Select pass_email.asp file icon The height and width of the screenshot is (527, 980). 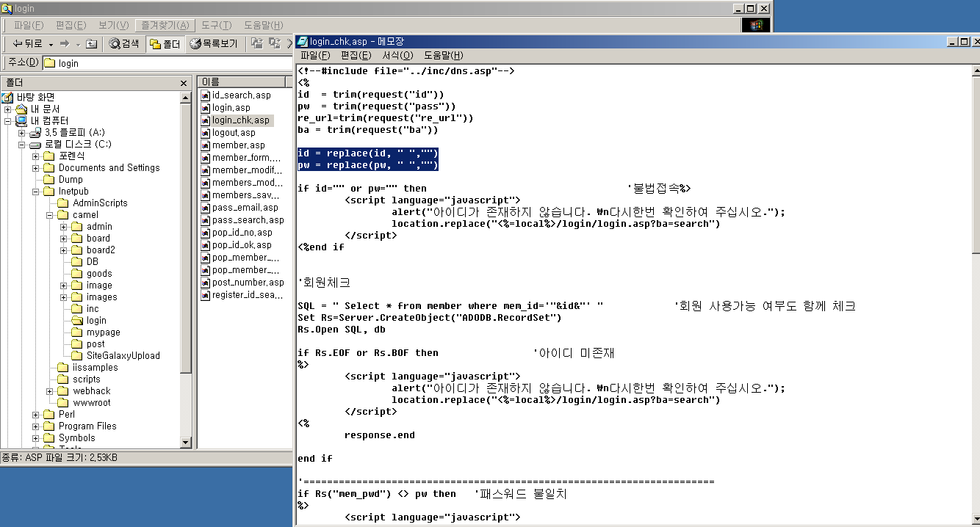coord(206,208)
